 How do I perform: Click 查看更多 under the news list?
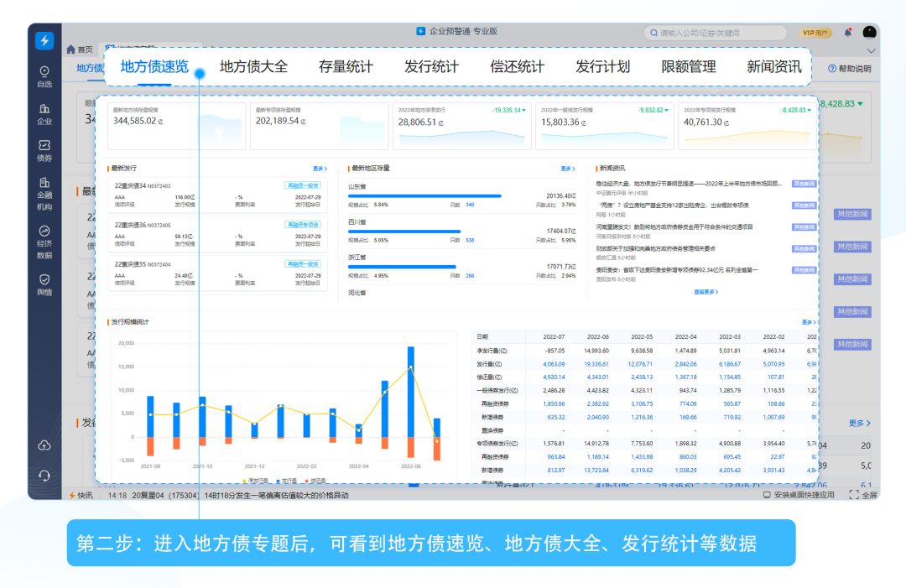[x=705, y=291]
